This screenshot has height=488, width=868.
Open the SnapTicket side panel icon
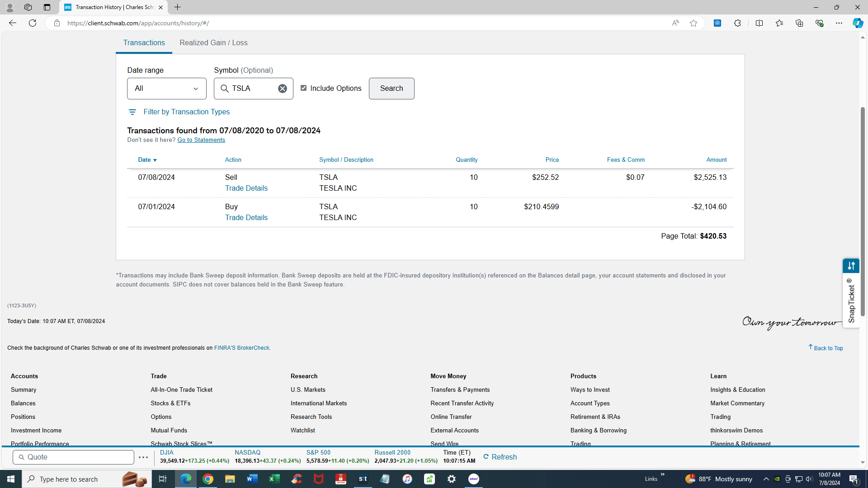pos(851,266)
